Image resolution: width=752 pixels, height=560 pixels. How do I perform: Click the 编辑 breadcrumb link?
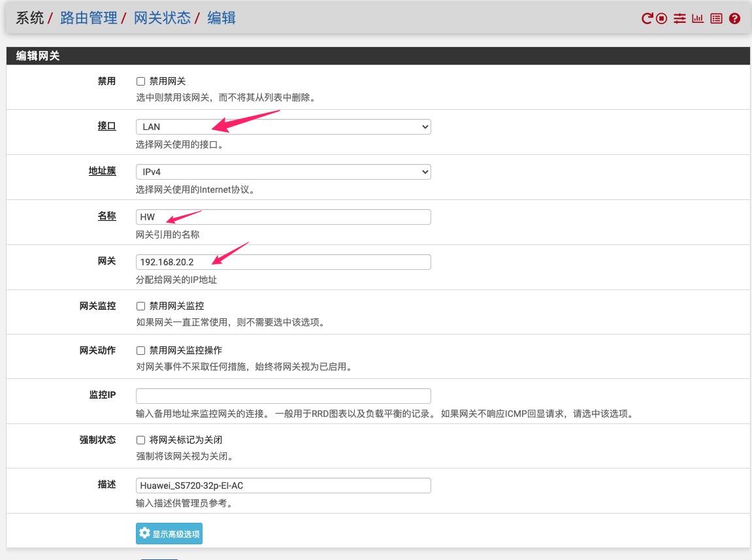(221, 18)
